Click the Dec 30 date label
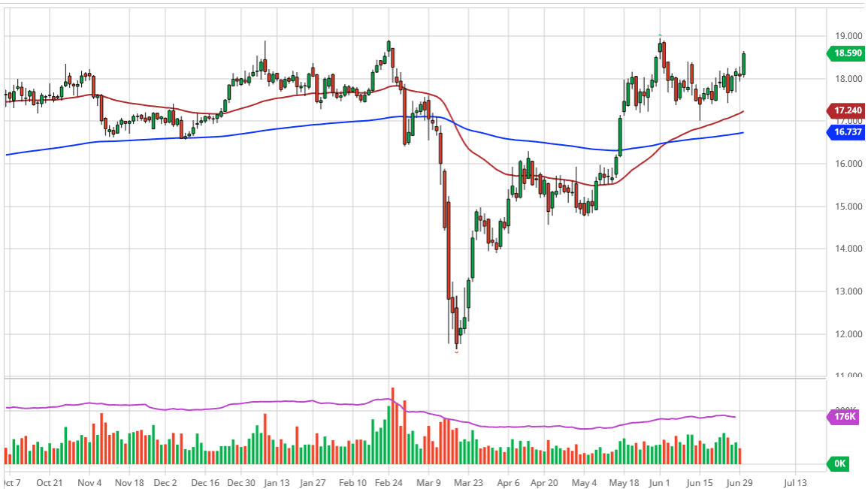The image size is (868, 489). [240, 482]
